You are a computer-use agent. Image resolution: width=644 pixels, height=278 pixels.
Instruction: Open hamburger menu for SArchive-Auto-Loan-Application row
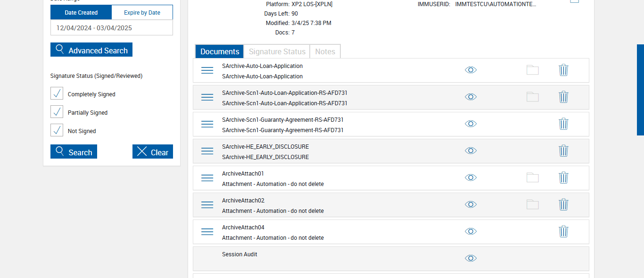pos(207,70)
